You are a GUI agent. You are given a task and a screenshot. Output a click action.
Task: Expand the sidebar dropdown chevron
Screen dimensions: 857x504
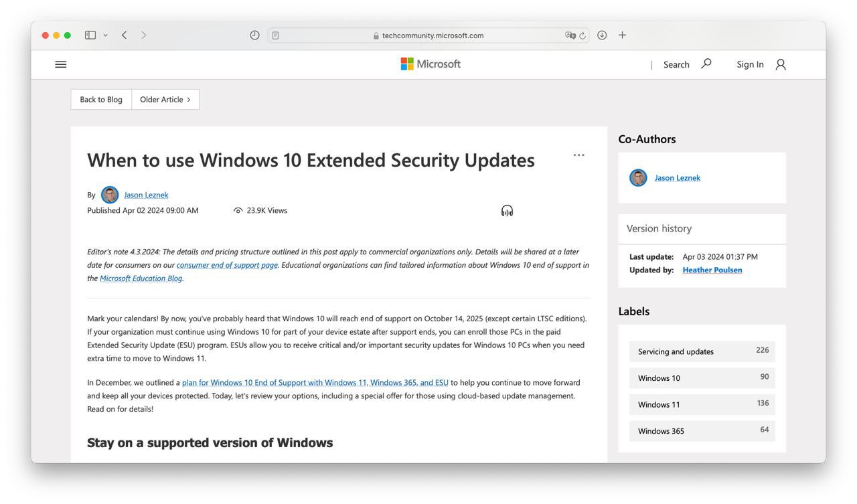tap(105, 35)
